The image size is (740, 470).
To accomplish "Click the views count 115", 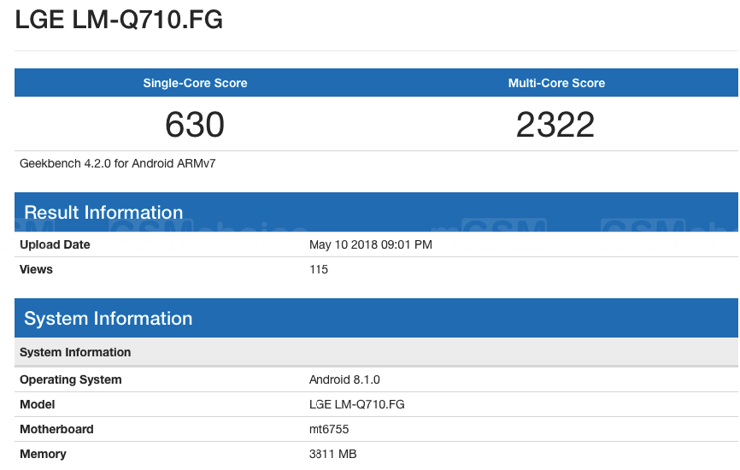I will 319,269.
